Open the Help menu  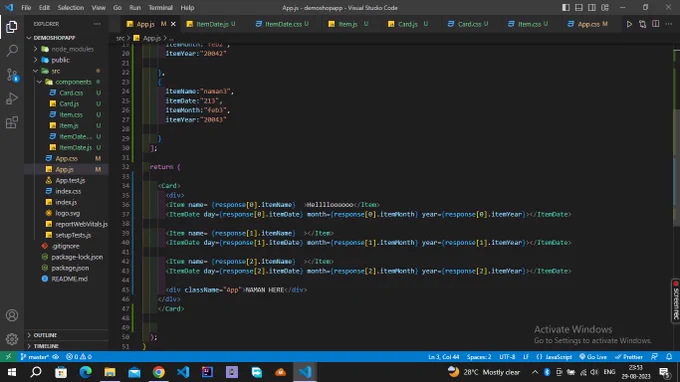point(187,8)
